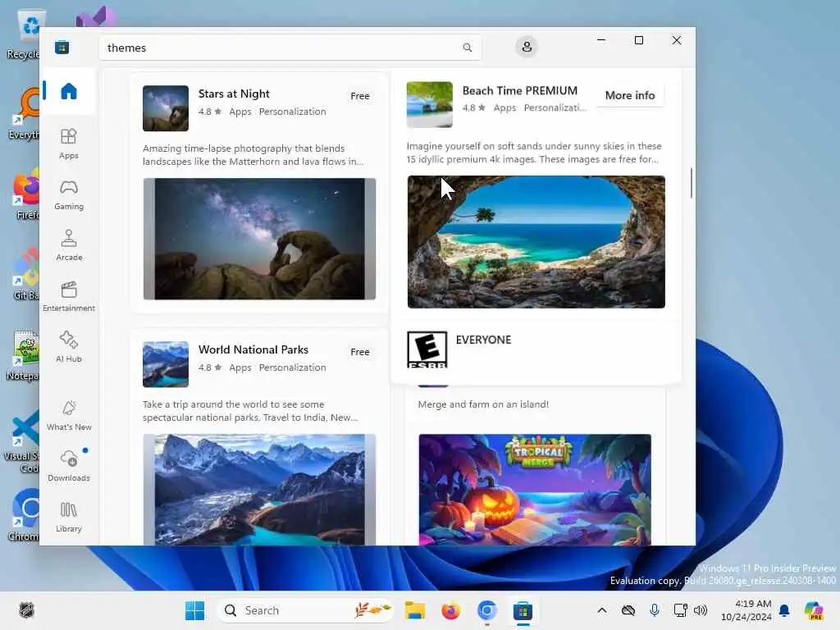Image resolution: width=840 pixels, height=630 pixels.
Task: Click the Store window vertical scrollbar
Action: [691, 183]
